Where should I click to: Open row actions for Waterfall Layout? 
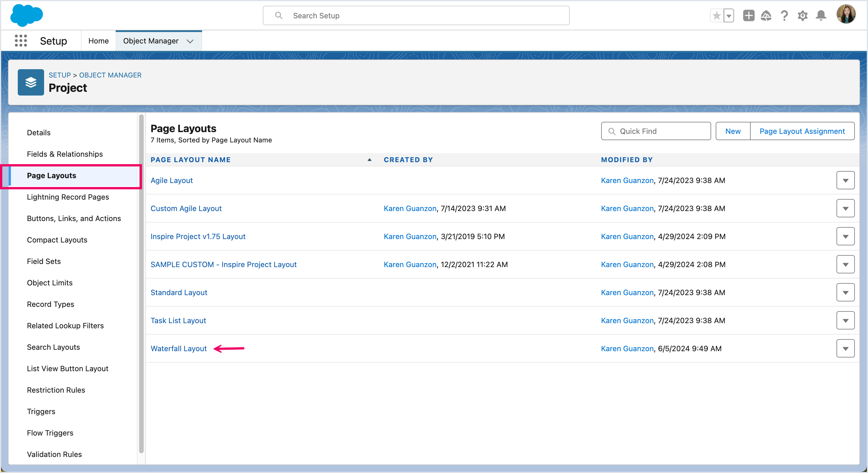[x=845, y=348]
